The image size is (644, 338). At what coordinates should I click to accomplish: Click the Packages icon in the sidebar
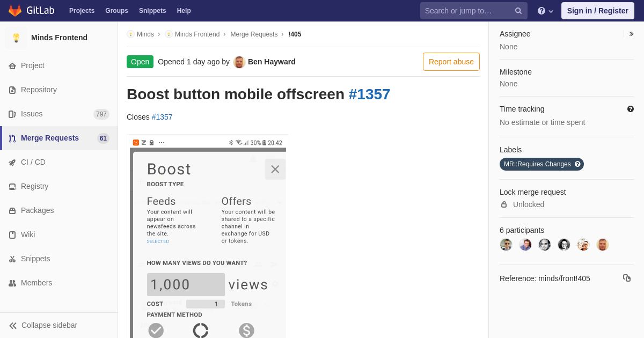[x=12, y=210]
